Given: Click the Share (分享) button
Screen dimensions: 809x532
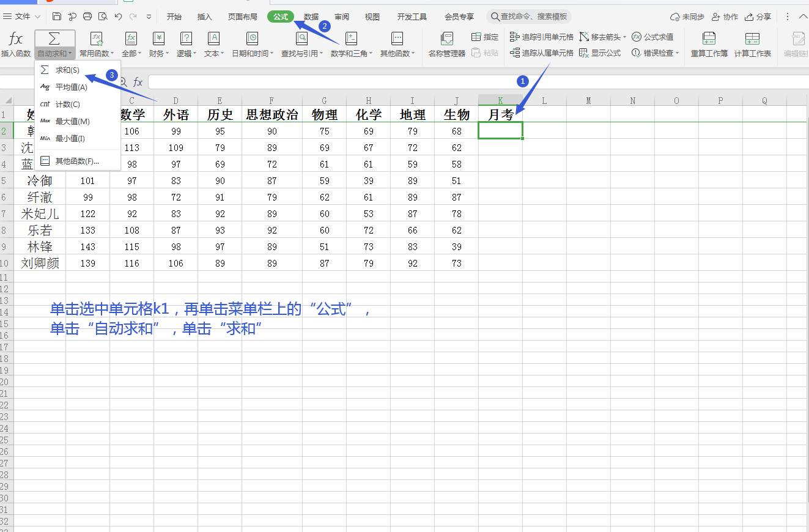Looking at the screenshot, I should point(758,17).
